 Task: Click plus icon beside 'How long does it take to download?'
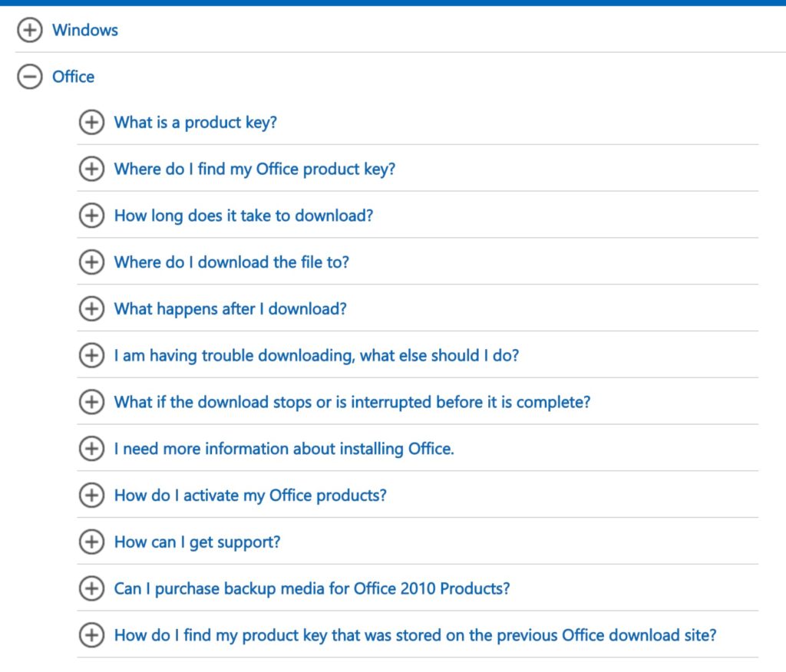[x=91, y=216]
